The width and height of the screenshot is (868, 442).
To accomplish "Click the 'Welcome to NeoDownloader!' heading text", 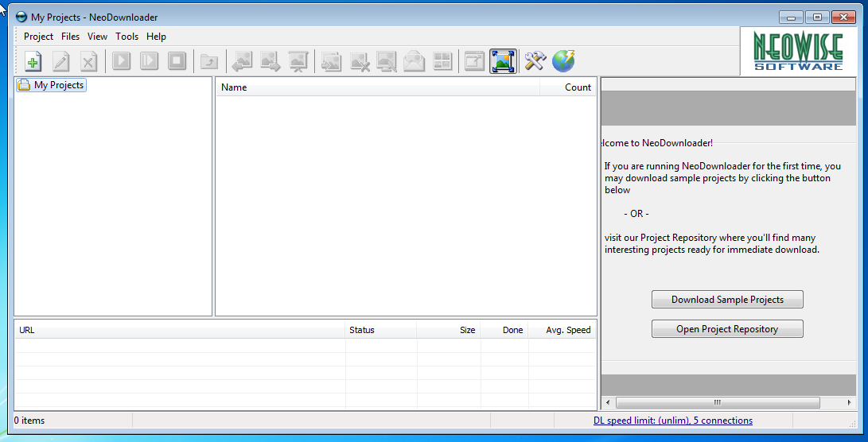I will (657, 143).
